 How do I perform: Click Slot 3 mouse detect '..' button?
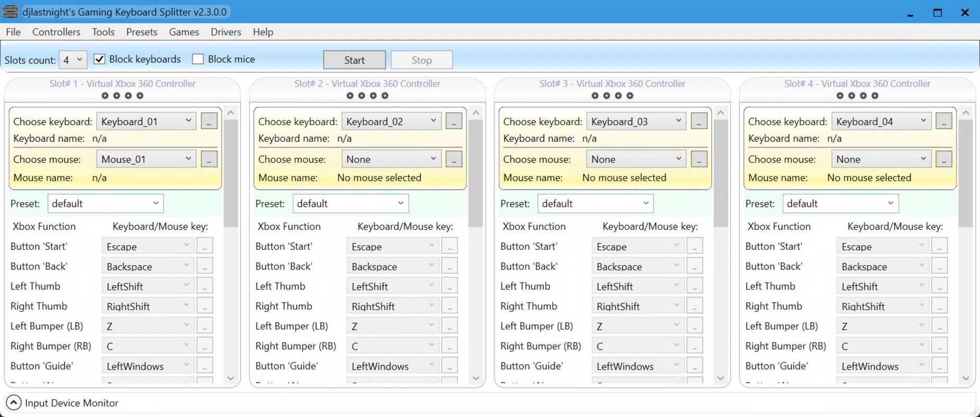click(x=699, y=159)
